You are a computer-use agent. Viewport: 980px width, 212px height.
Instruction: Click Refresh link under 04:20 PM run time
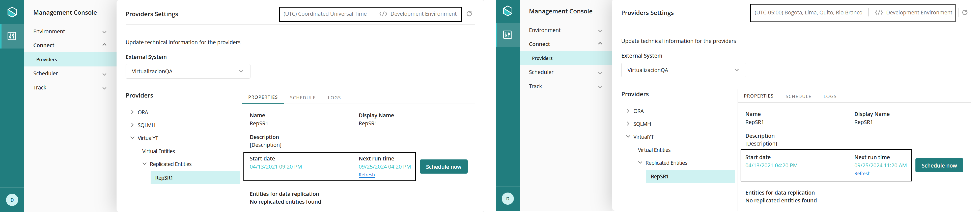(367, 175)
